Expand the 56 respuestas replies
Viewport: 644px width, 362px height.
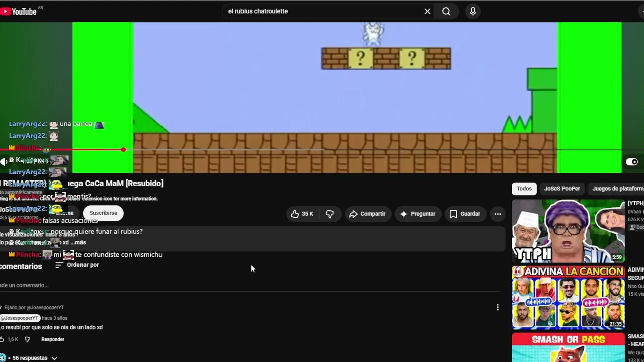tap(31, 358)
